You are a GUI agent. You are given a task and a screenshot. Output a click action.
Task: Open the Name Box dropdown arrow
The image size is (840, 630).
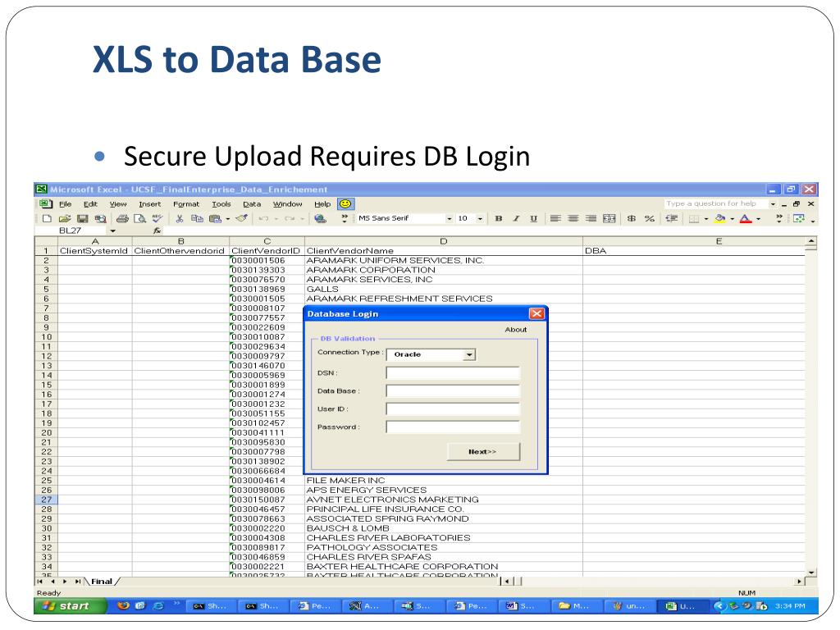[x=113, y=231]
